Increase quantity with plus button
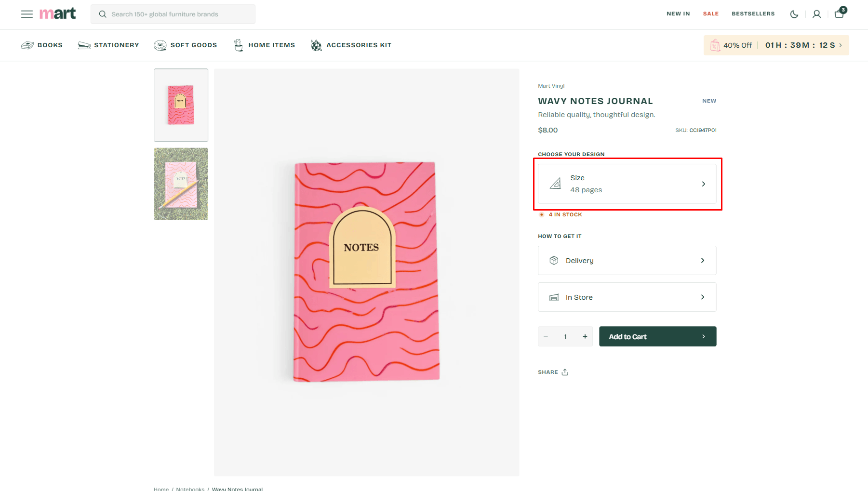Viewport: 868px width, 491px height. click(585, 336)
